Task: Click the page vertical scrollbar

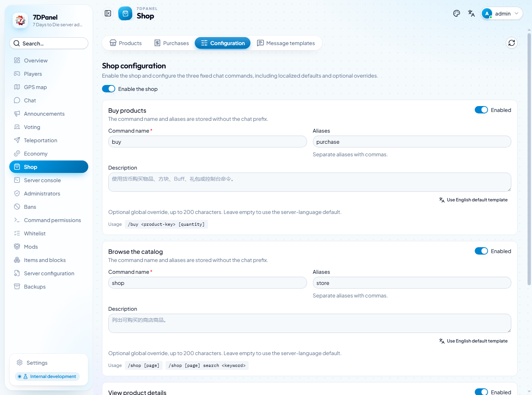Action: [529, 159]
